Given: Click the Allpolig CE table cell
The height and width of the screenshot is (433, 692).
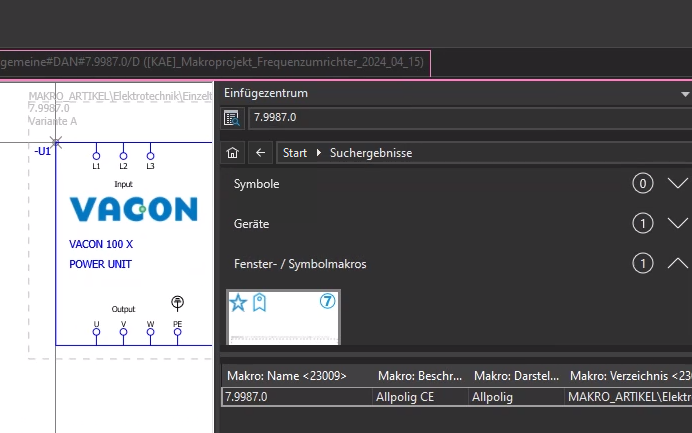Looking at the screenshot, I should pyautogui.click(x=420, y=397).
